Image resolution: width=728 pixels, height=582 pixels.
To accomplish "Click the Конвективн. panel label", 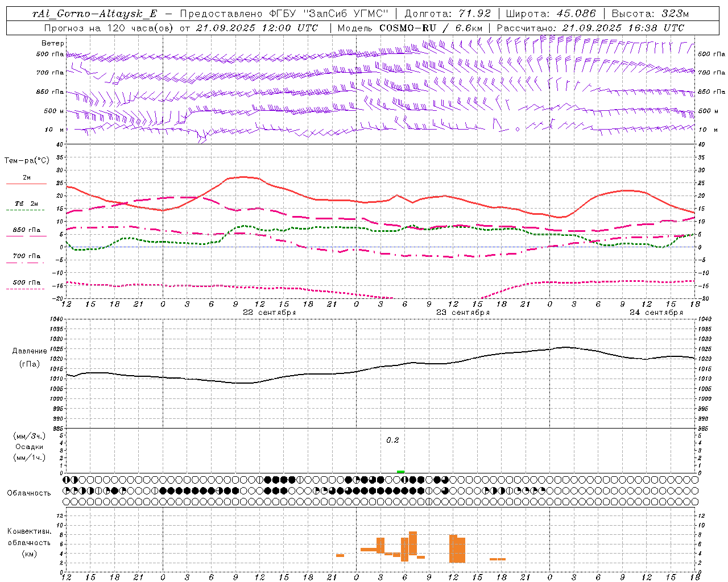I will click(x=30, y=531).
